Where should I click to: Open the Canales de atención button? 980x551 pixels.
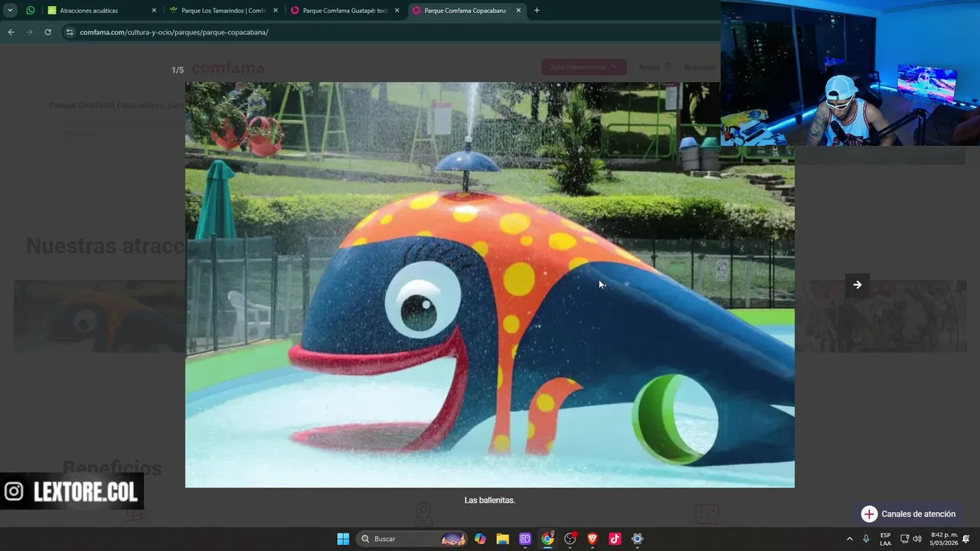pyautogui.click(x=908, y=514)
